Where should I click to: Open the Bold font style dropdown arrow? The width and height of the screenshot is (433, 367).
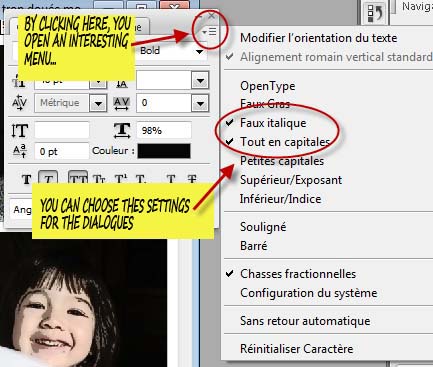click(x=199, y=52)
